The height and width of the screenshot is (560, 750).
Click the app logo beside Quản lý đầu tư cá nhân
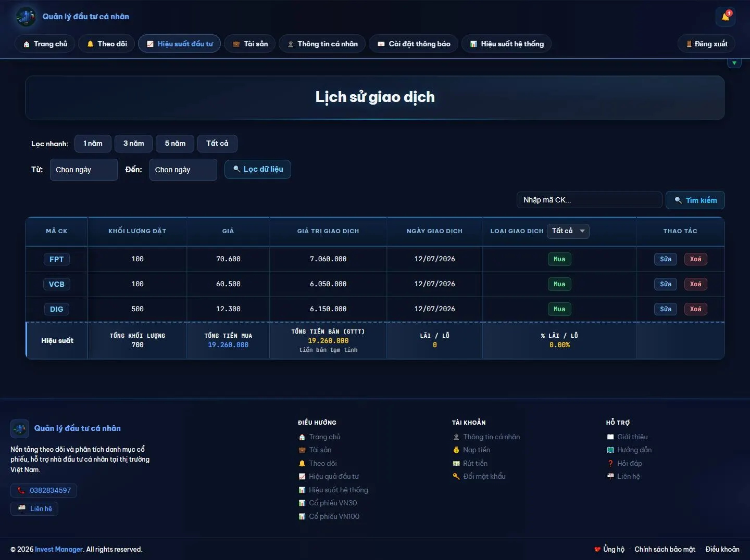tap(26, 17)
